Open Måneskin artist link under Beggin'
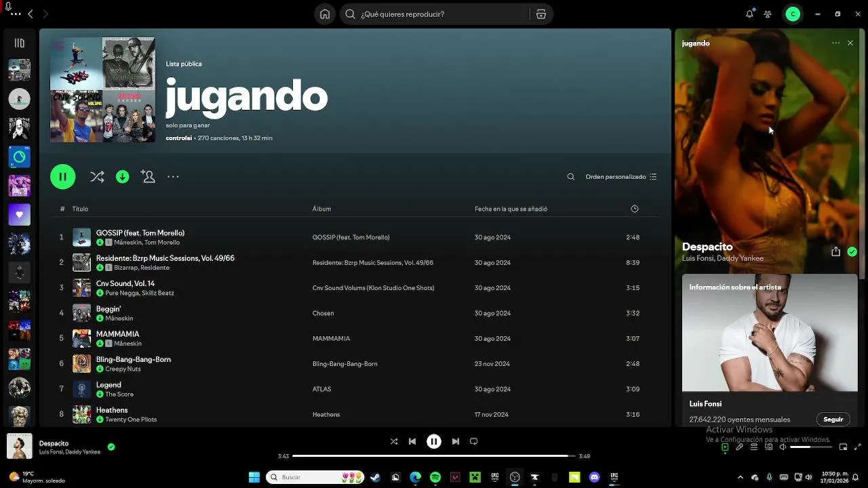The width and height of the screenshot is (868, 488). pyautogui.click(x=119, y=319)
